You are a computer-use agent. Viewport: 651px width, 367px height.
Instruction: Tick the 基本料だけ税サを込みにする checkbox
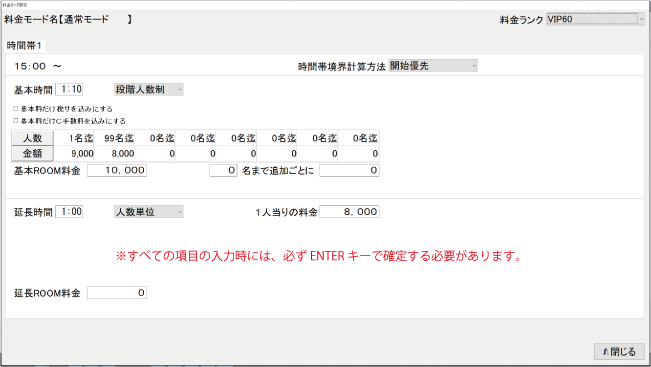point(16,109)
